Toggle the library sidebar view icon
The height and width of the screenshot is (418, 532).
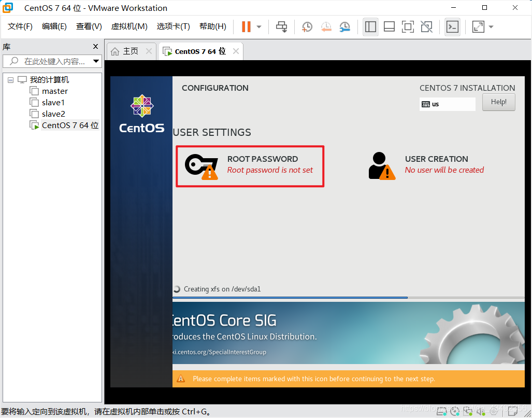tap(370, 26)
